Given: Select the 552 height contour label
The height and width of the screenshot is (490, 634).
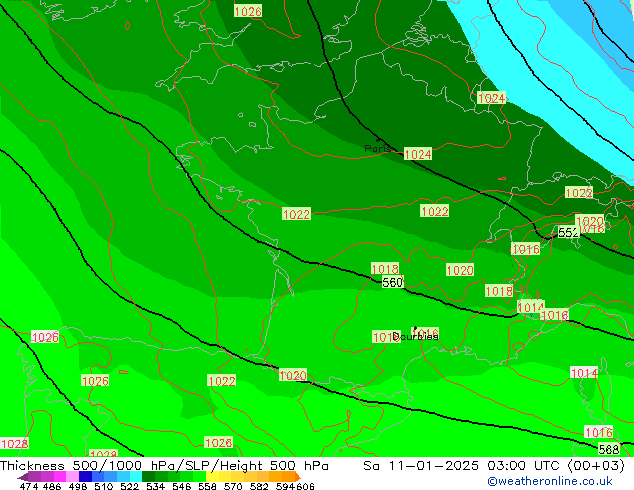Looking at the screenshot, I should 567,233.
